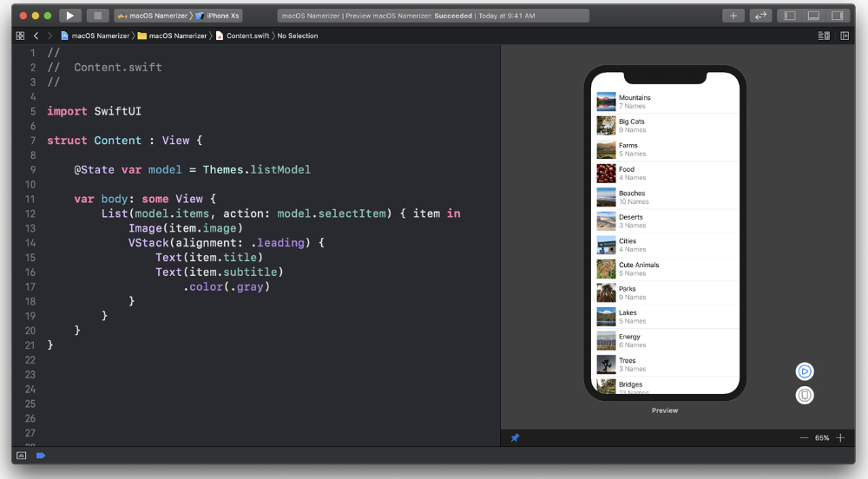
Task: Click the code review arrows button
Action: point(760,16)
